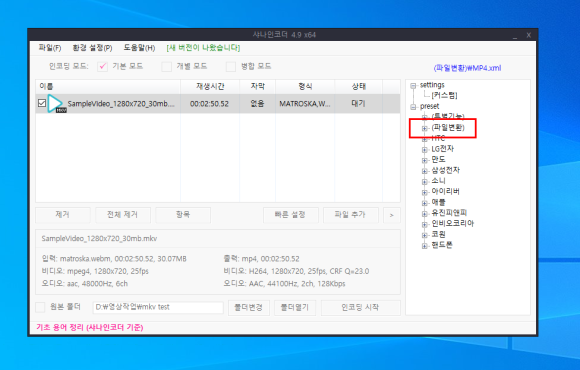
Task: Toggle the 기본 모드 checkbox
Action: tap(102, 66)
